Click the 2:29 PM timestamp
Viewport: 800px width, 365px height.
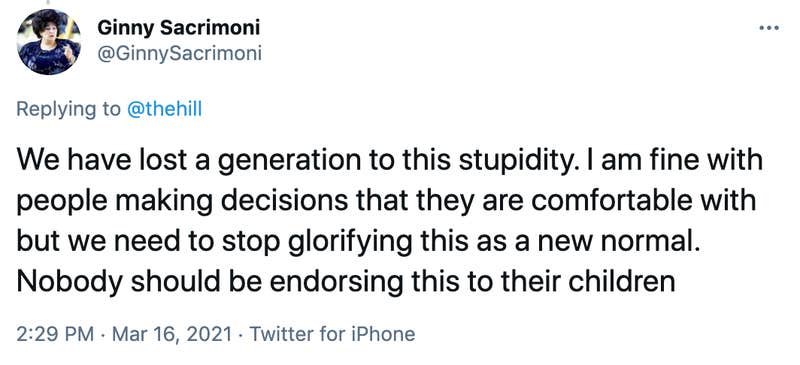coord(55,334)
